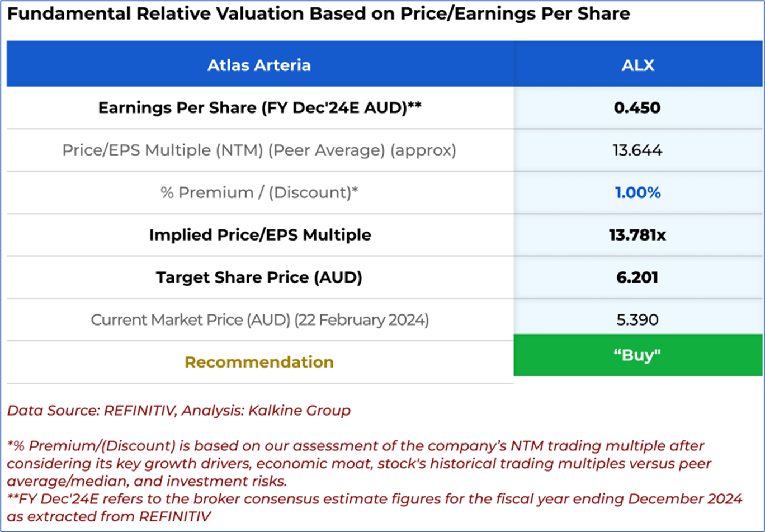
Task: Select the Earnings Per Share row label
Action: pyautogui.click(x=259, y=107)
